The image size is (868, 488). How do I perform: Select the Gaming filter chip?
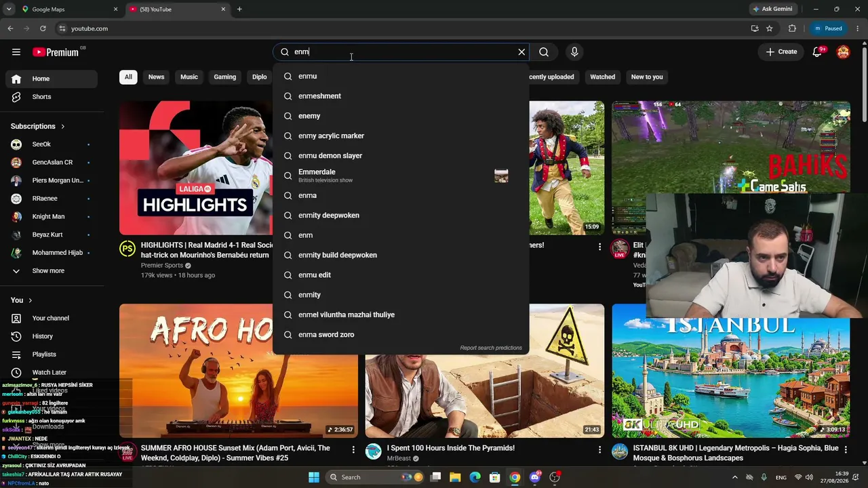[x=225, y=77]
